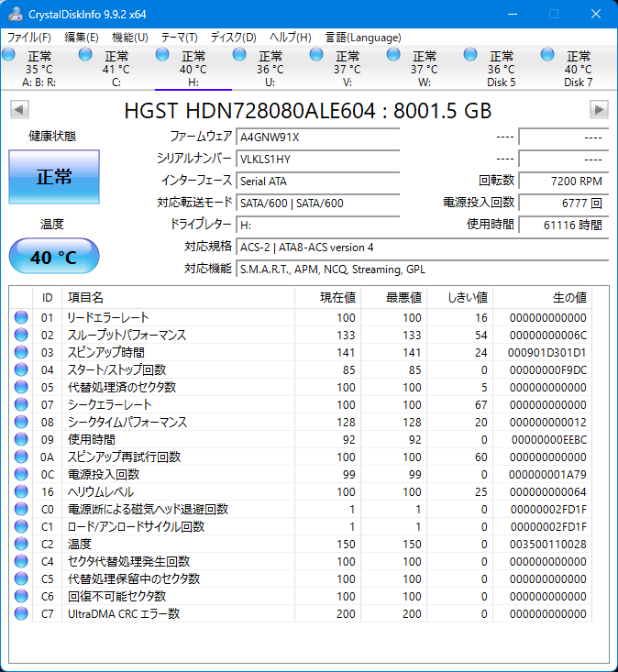Open the テーマ(T) menu
The height and width of the screenshot is (672, 618).
179,38
